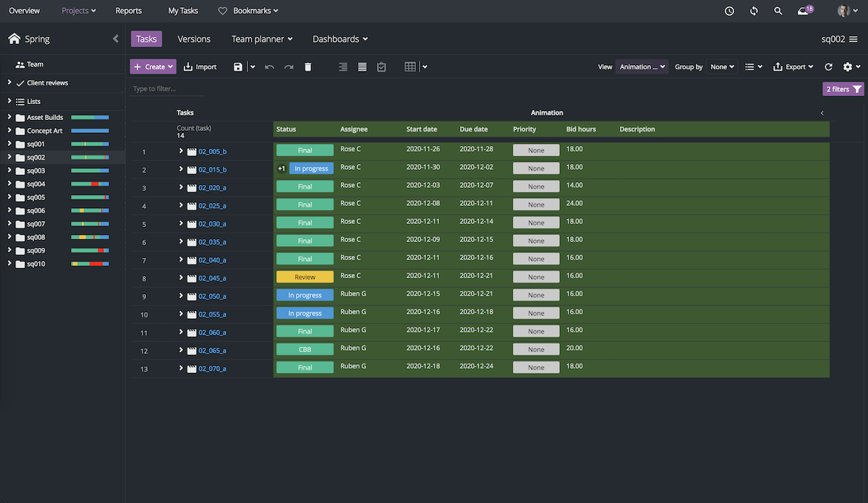This screenshot has height=503, width=868.
Task: Click the refresh icon beside Export
Action: pyautogui.click(x=828, y=66)
